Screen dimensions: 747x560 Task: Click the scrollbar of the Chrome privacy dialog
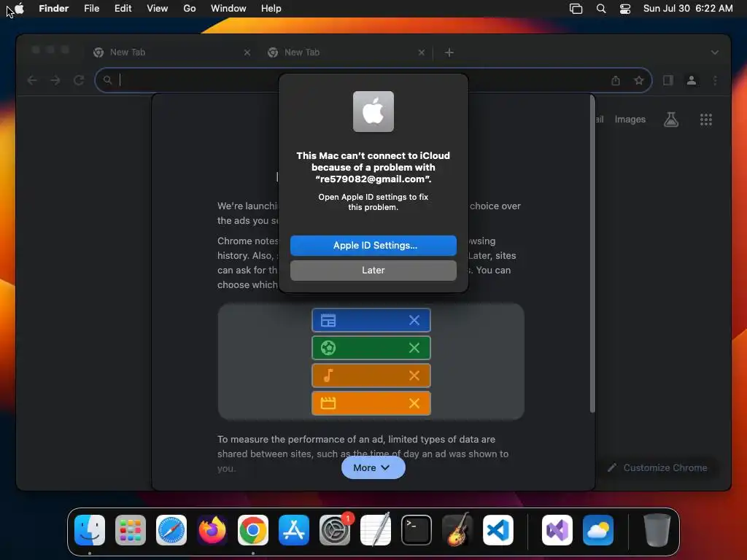pos(592,254)
